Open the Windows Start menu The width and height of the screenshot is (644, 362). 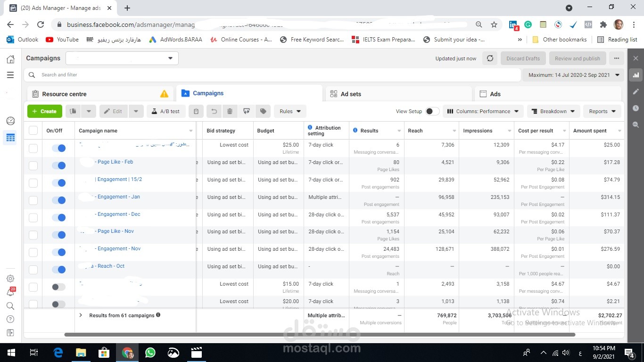(x=11, y=352)
